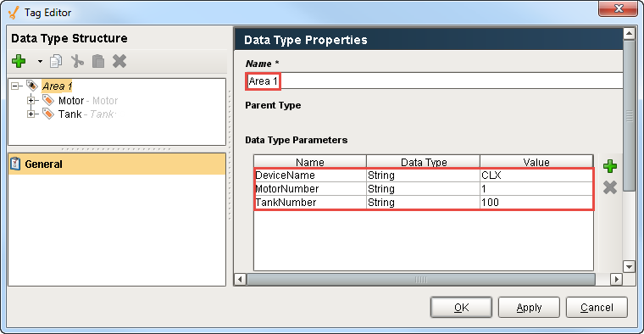Click the green add tag plus icon
The image size is (644, 334).
pyautogui.click(x=19, y=61)
